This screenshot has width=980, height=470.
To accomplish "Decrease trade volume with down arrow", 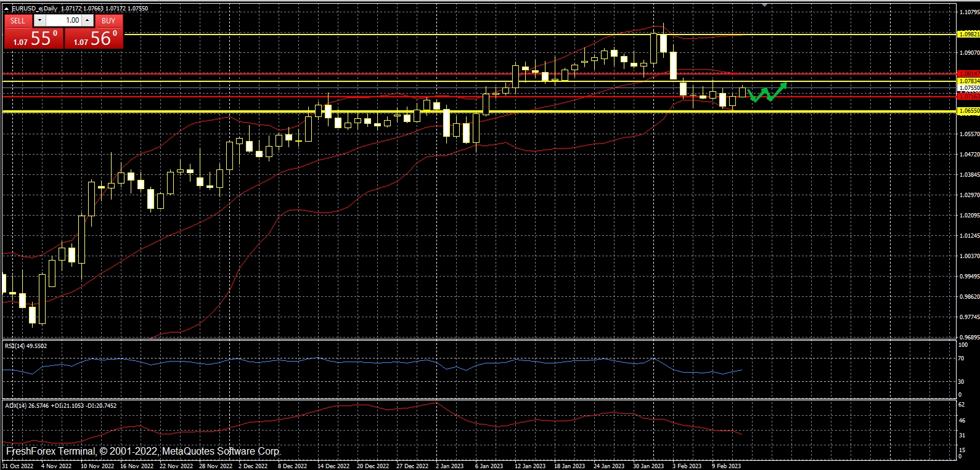I will 40,20.
